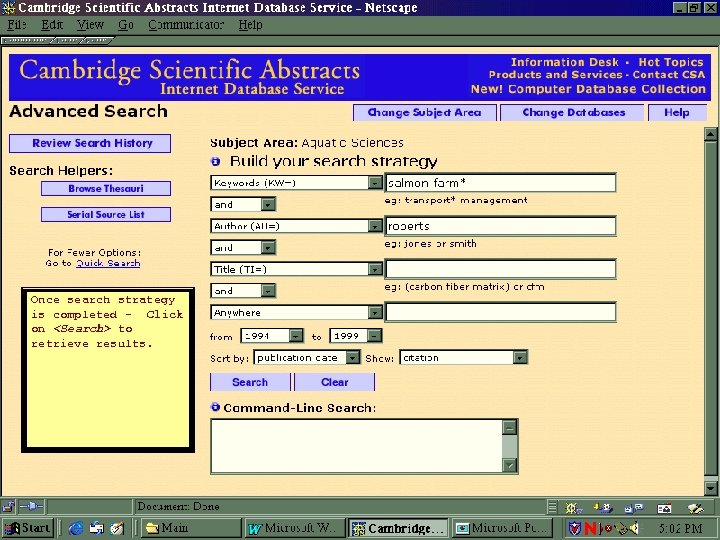Open the Communicator menu

[186, 25]
